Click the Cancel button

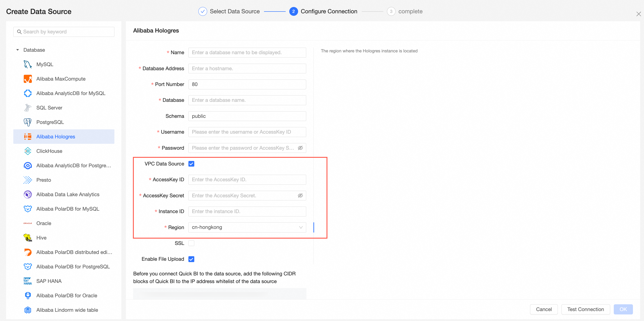pyautogui.click(x=544, y=309)
